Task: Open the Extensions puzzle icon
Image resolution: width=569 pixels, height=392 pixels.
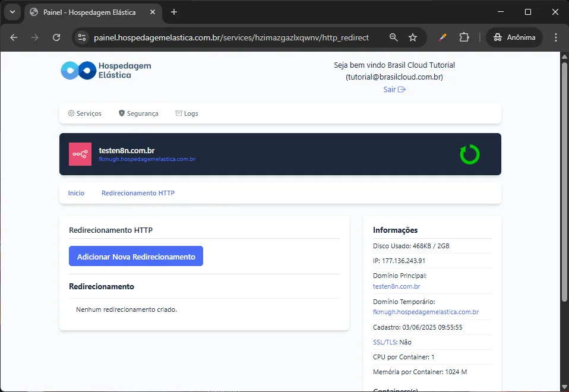Action: click(464, 37)
